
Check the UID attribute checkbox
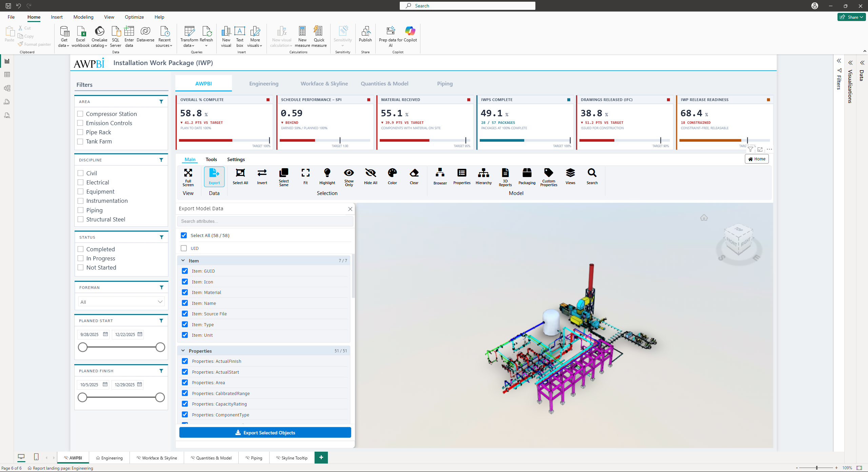[184, 248]
